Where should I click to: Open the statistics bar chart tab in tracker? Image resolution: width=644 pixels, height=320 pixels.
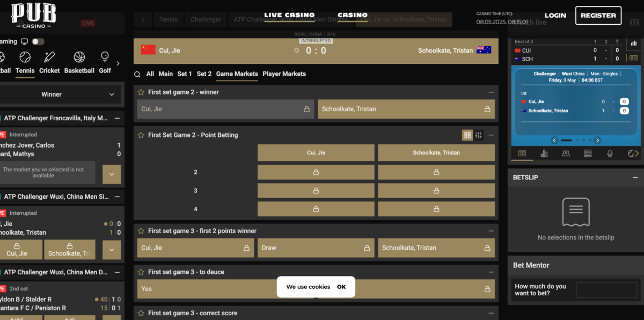tap(544, 154)
